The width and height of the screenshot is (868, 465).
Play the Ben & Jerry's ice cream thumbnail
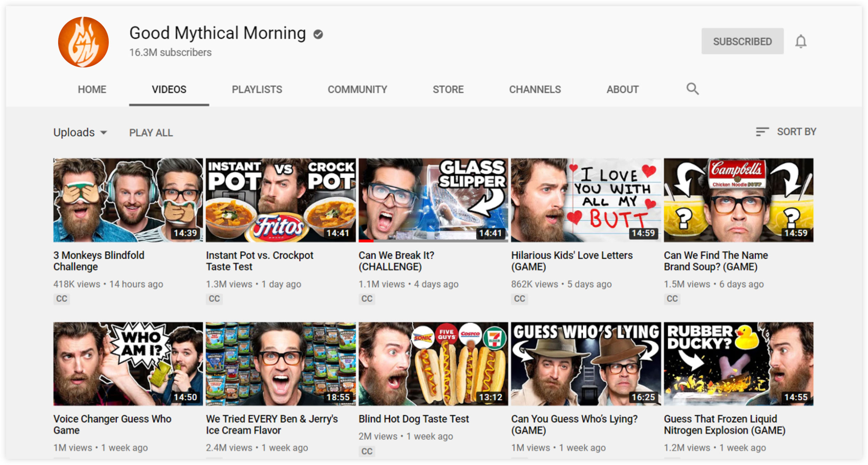[281, 364]
